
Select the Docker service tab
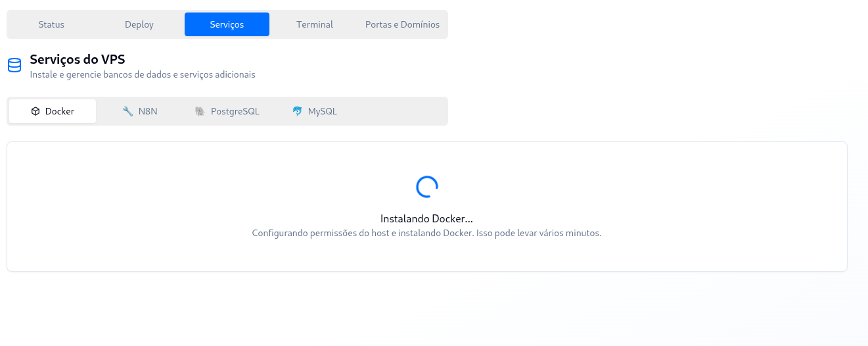(x=53, y=111)
